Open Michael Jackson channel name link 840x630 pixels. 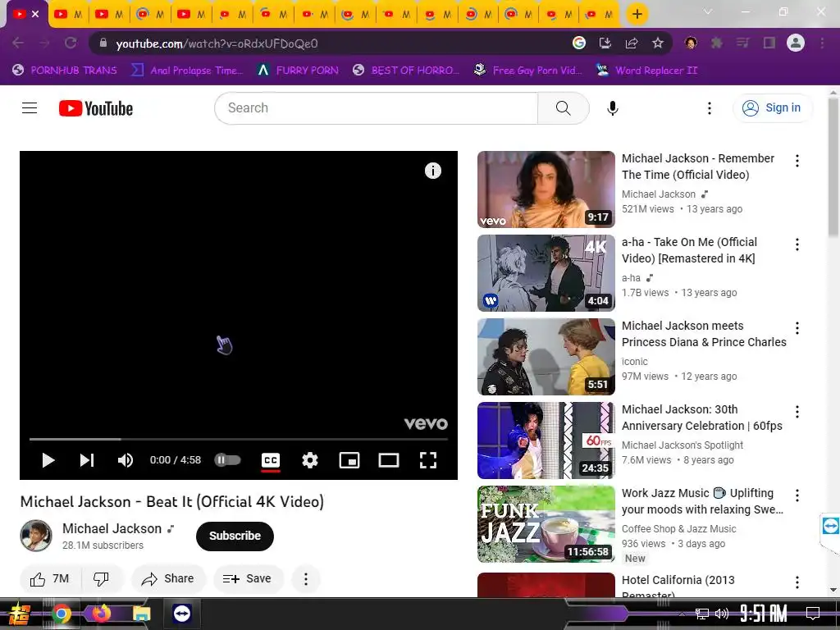[x=112, y=529]
